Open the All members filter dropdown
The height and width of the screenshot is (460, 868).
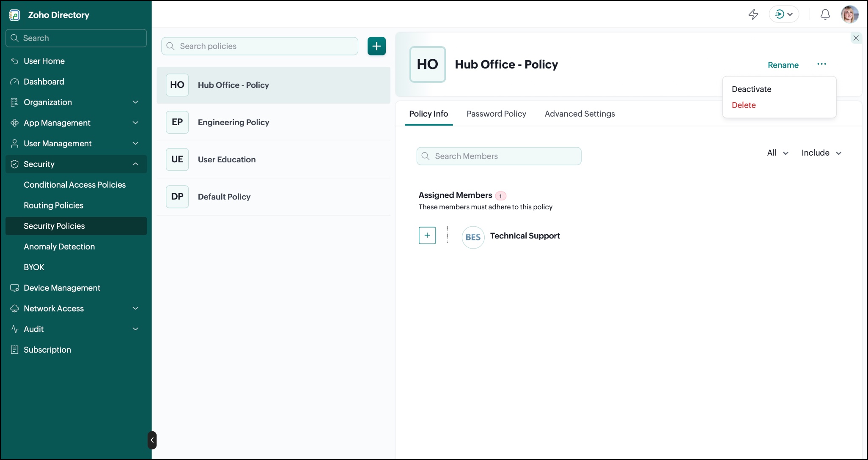coord(777,153)
